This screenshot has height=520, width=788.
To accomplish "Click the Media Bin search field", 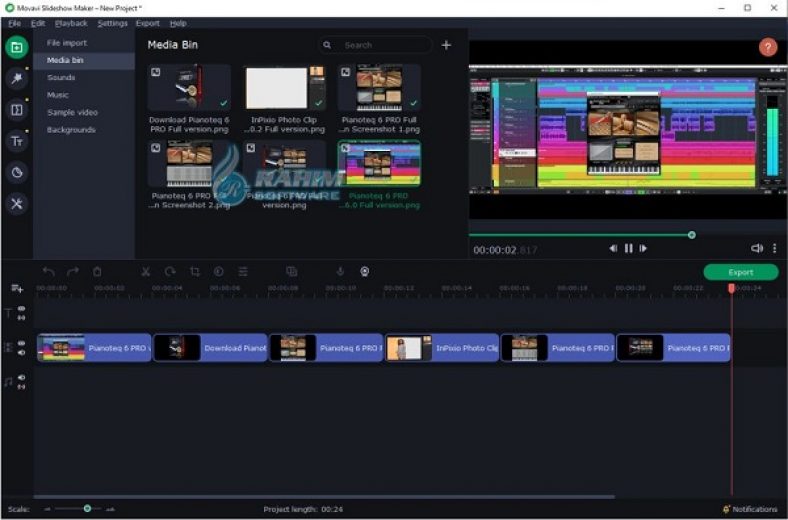I will 375,45.
